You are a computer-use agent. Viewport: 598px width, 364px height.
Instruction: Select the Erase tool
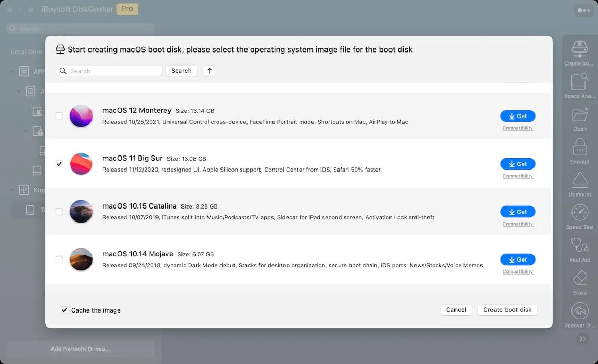[579, 283]
